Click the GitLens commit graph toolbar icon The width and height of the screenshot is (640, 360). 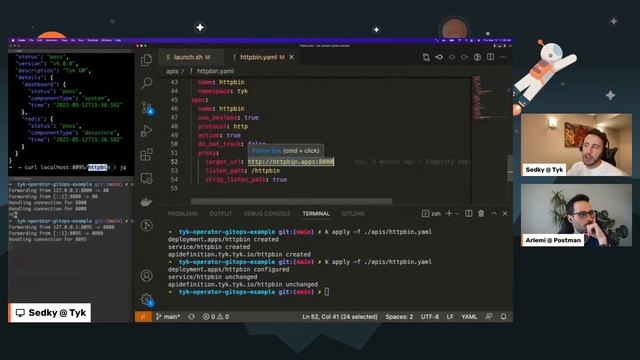pyautogui.click(x=439, y=57)
